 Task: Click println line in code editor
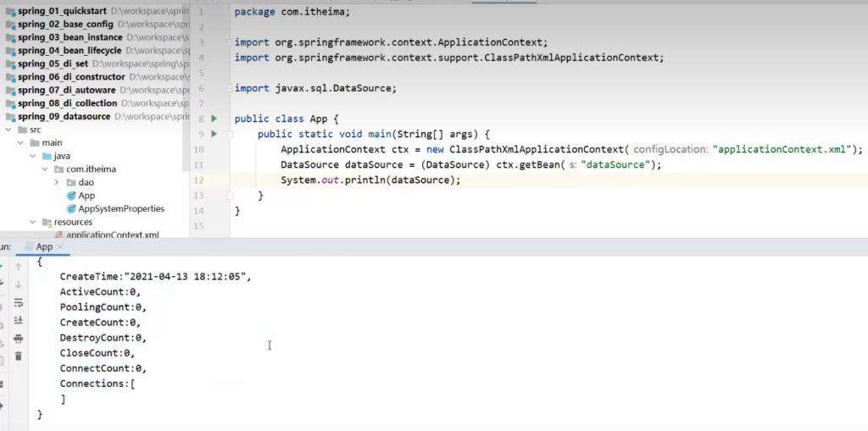pyautogui.click(x=372, y=180)
